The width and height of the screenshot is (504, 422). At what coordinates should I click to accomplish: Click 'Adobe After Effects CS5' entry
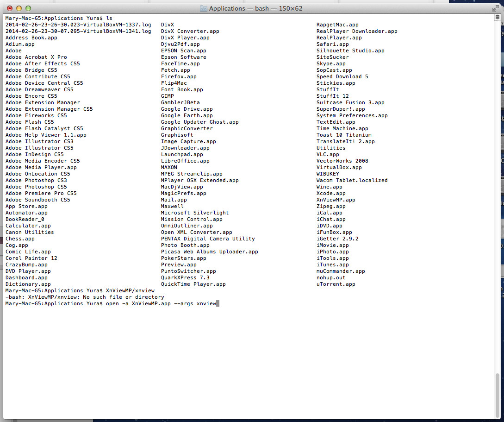43,63
